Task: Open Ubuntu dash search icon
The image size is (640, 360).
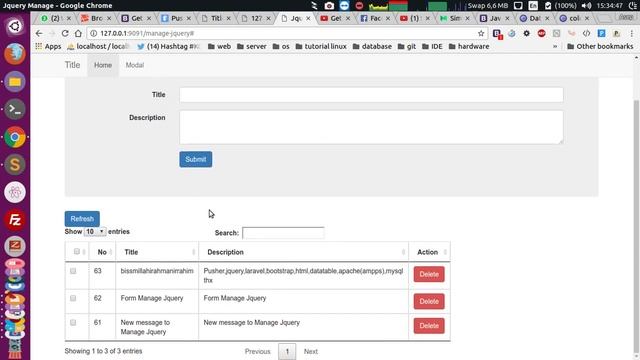Action: tap(15, 26)
